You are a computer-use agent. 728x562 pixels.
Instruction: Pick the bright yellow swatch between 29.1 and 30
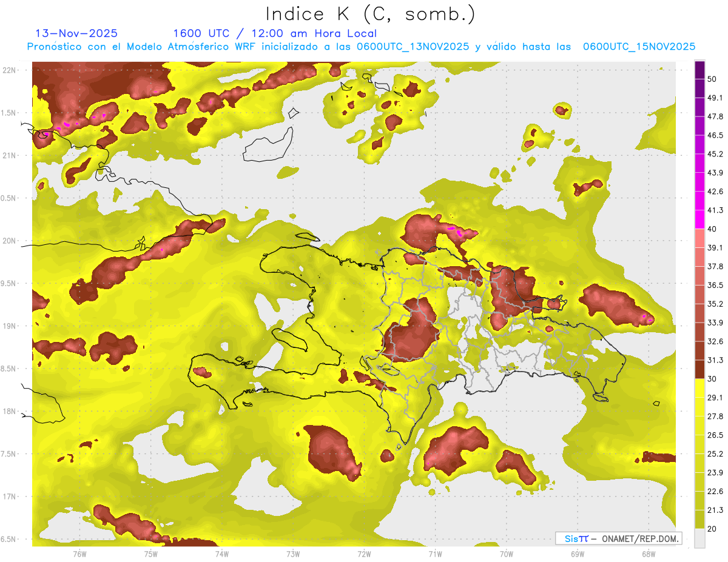pos(699,389)
